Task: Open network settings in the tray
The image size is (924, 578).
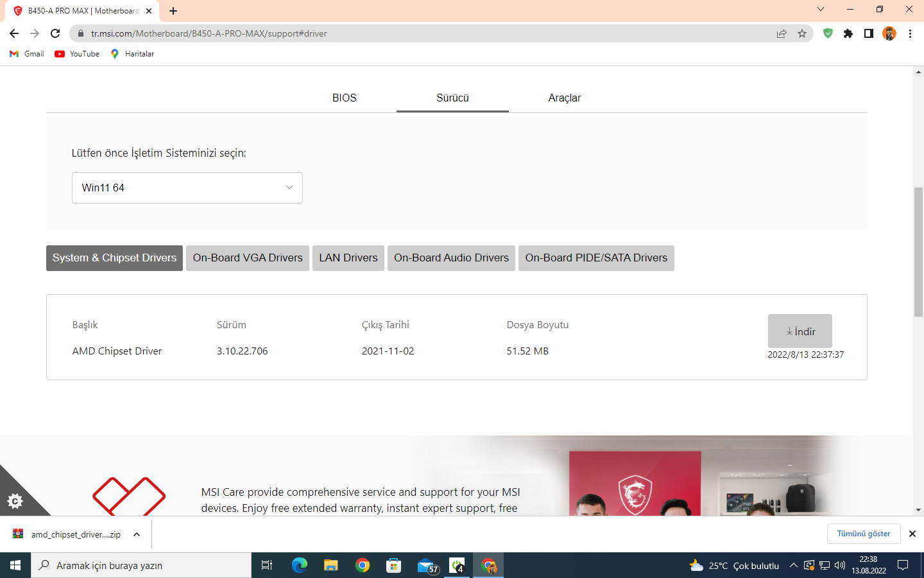Action: (825, 565)
